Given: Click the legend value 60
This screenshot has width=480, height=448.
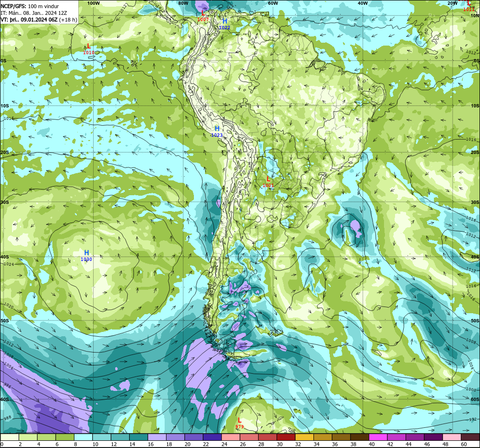Looking at the screenshot, I should 464,444.
